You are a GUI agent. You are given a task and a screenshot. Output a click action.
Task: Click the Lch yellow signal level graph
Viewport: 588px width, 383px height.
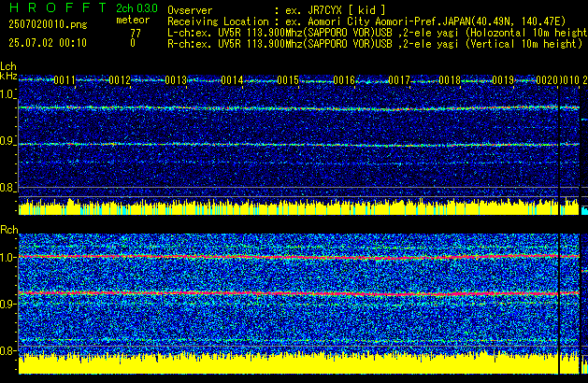pos(298,206)
